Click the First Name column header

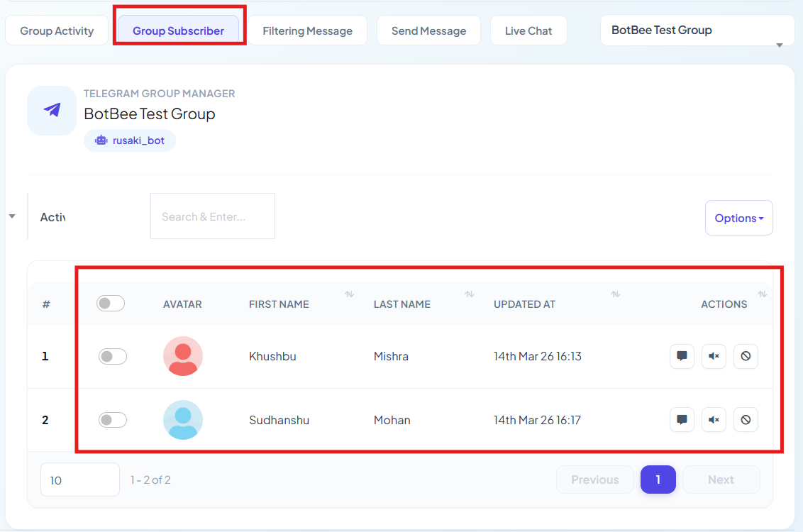coord(279,304)
